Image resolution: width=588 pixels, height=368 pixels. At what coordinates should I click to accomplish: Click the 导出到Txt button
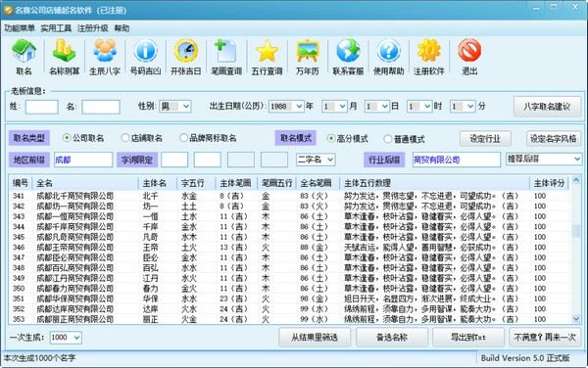[468, 338]
